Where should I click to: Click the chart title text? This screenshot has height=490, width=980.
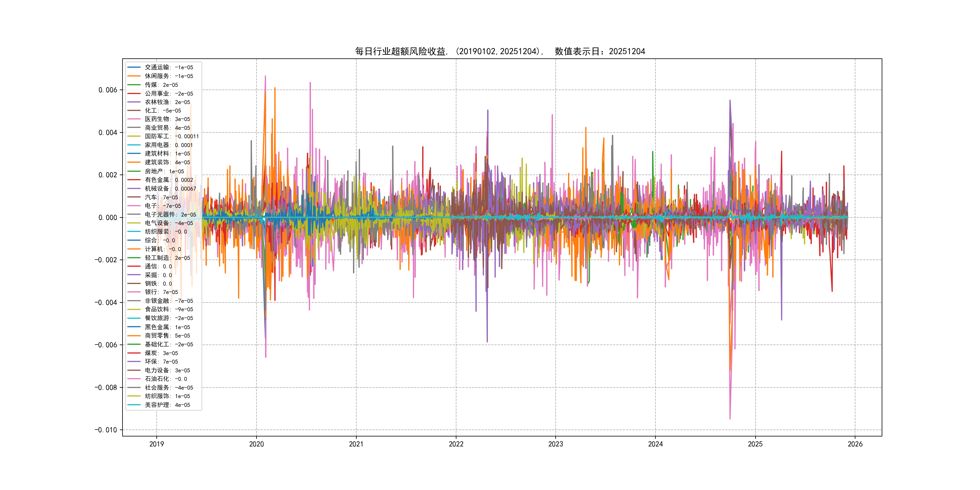point(500,51)
